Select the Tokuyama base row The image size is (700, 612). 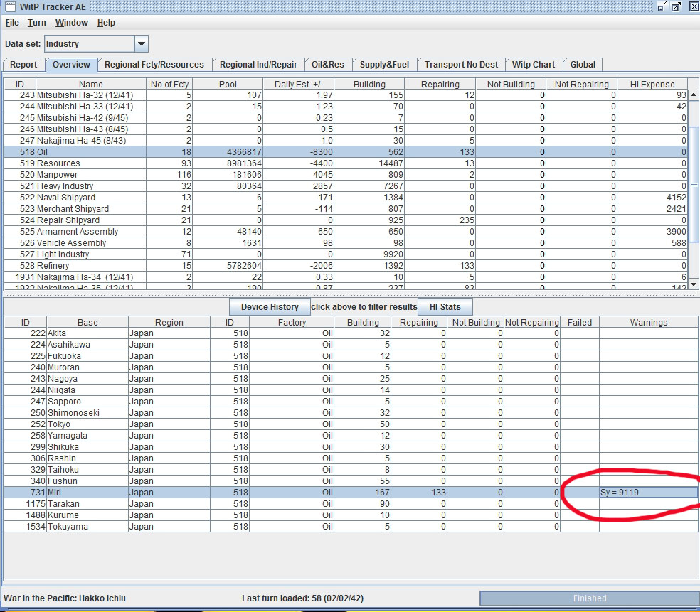coord(351,527)
